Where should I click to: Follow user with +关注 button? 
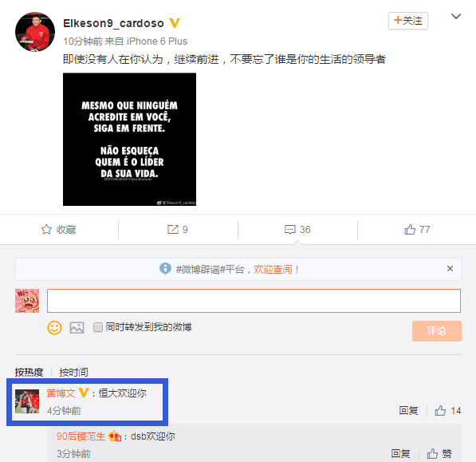tap(408, 21)
